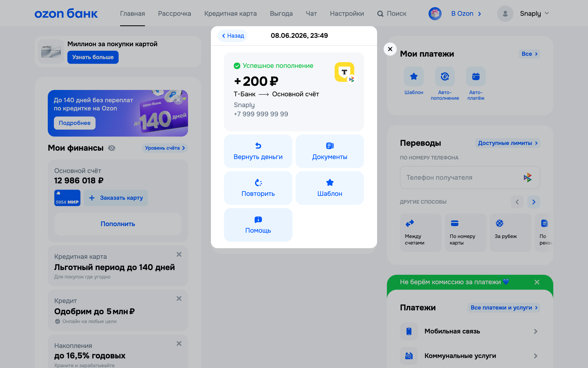The width and height of the screenshot is (588, 368).
Task: Close the receipt dialog with X
Action: (390, 49)
